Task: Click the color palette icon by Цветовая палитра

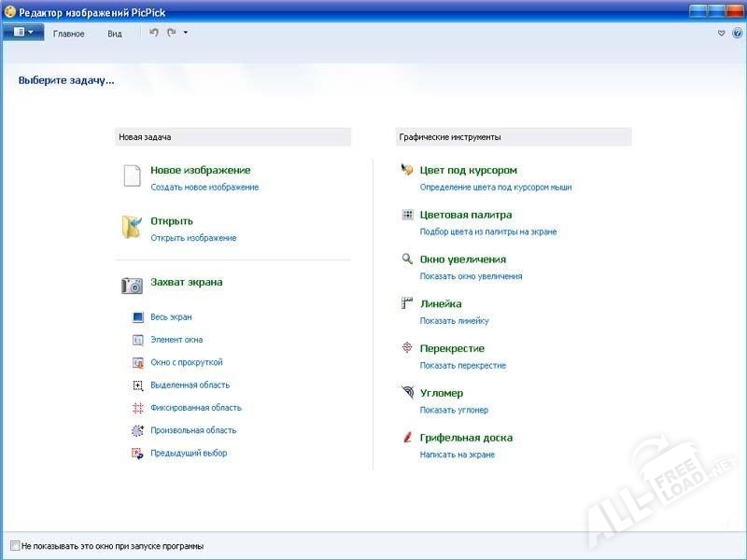Action: click(407, 215)
